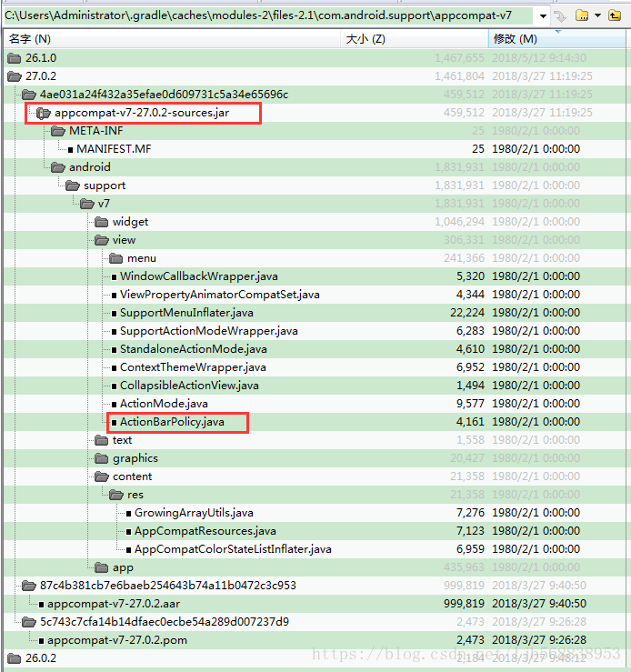Open the path history dropdown arrow
Image resolution: width=631 pixels, height=672 pixels.
click(x=543, y=16)
